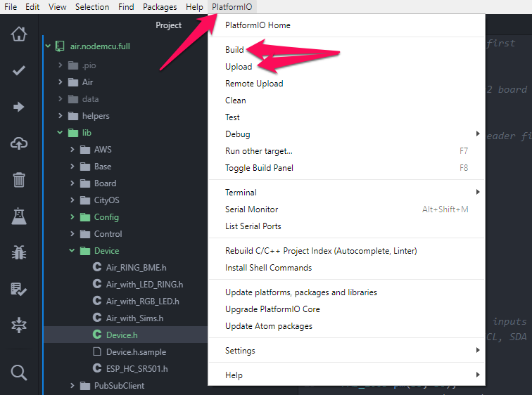Open the Debug submenu arrow
Image resolution: width=532 pixels, height=395 pixels.
tap(478, 134)
